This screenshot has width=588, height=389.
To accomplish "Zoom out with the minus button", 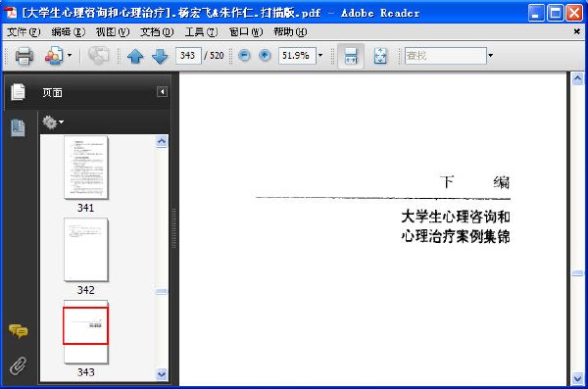I will click(x=244, y=56).
